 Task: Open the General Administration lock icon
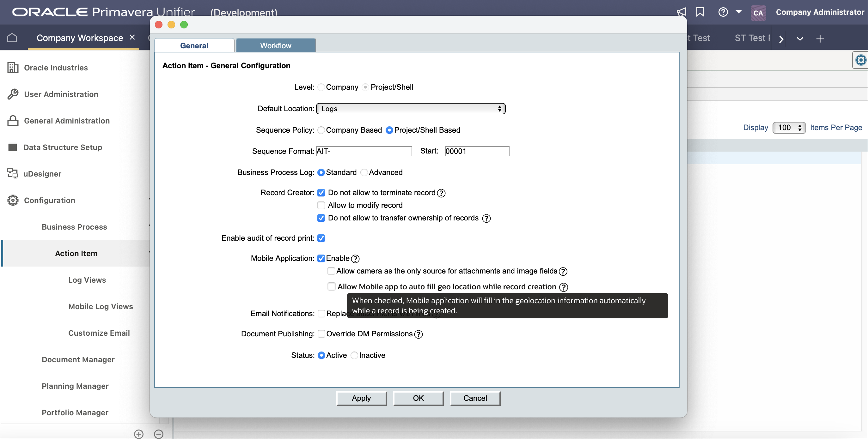click(x=13, y=121)
